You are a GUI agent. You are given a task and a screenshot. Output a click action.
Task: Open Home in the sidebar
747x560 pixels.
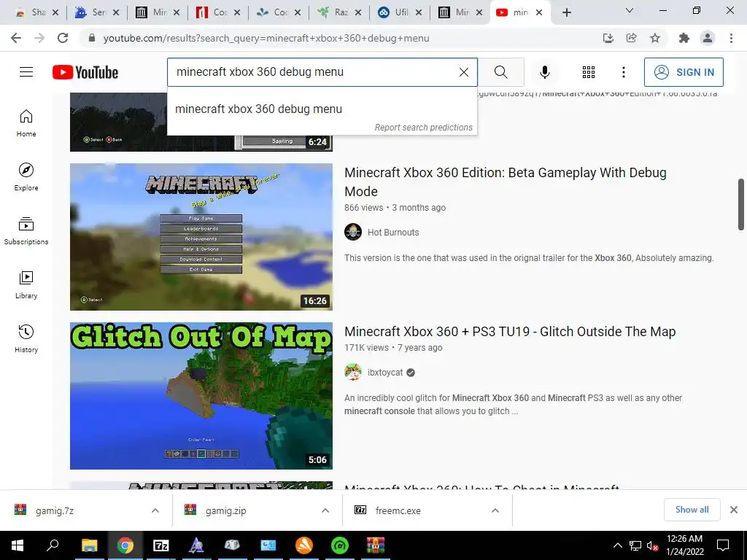point(26,122)
